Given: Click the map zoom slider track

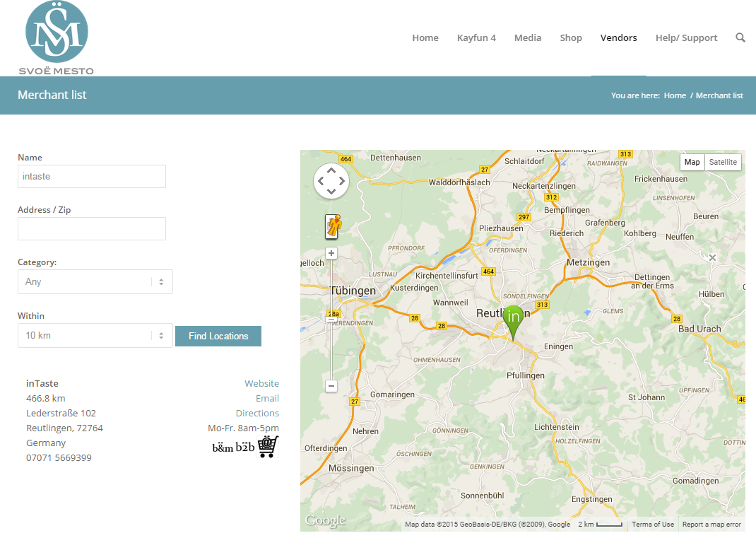Looking at the screenshot, I should [331, 320].
